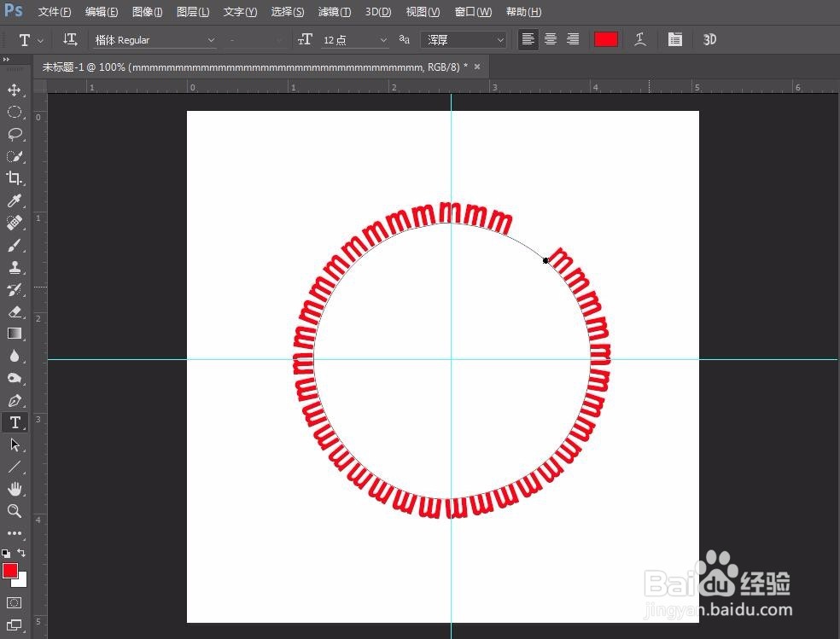The height and width of the screenshot is (639, 840).
Task: Open the Edit Toolbar ellipsis menu
Action: (15, 533)
